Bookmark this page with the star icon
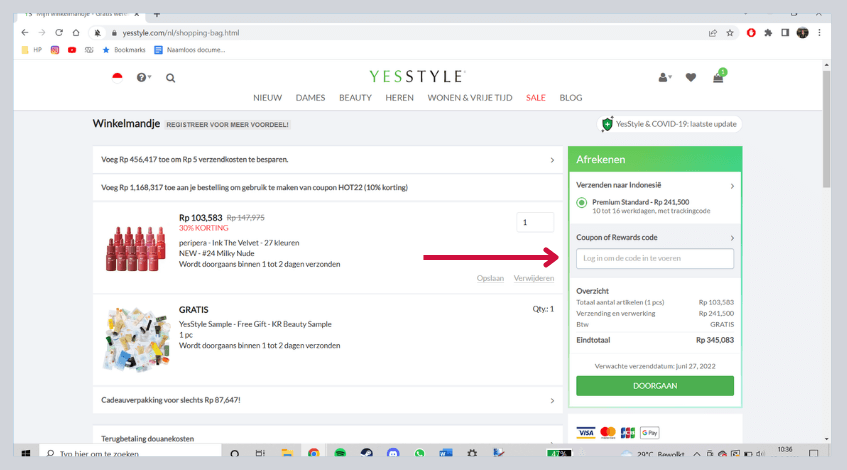The image size is (847, 470). click(730, 32)
